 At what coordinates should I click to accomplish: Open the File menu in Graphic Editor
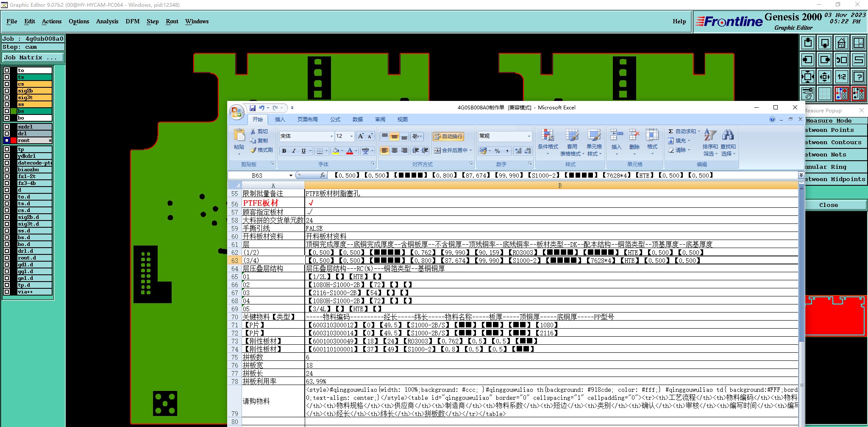(x=12, y=22)
